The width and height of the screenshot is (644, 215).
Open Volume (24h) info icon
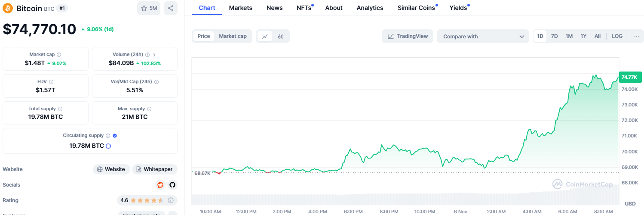tap(147, 55)
